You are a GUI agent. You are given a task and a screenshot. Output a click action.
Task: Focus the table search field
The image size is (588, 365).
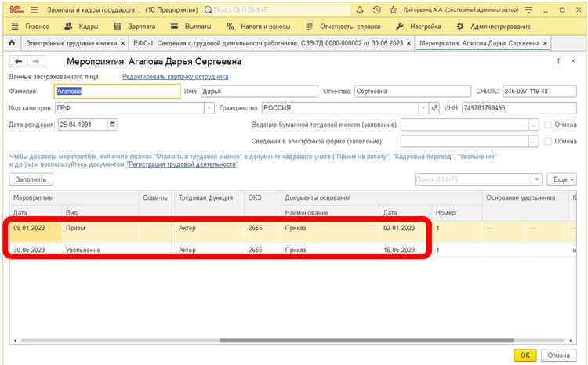coord(474,179)
